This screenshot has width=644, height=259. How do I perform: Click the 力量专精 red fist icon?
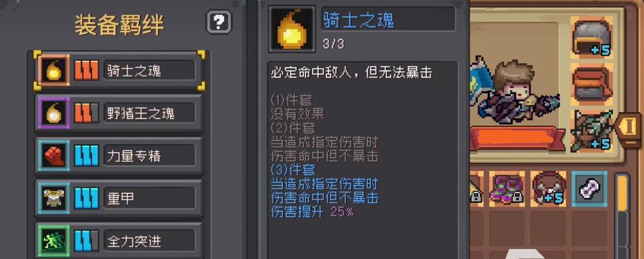pos(54,156)
